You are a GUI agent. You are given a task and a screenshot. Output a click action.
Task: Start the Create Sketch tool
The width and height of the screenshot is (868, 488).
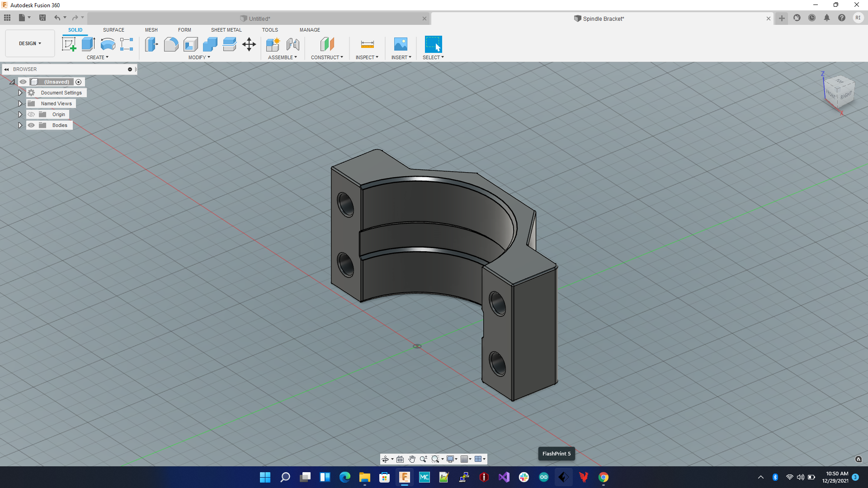(69, 44)
